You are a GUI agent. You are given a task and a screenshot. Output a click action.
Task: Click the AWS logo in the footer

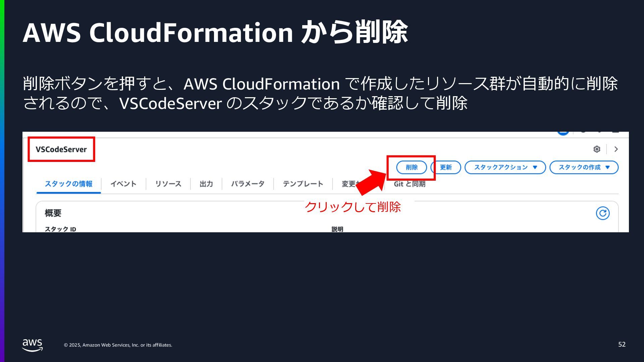coord(32,345)
